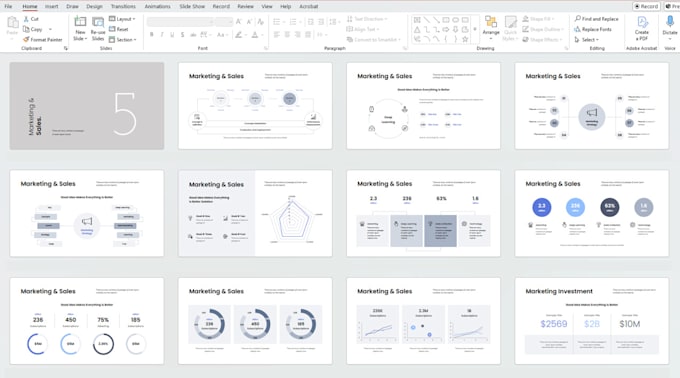Toggle Bold formatting
Screen dimensions: 680x378
(x=151, y=35)
